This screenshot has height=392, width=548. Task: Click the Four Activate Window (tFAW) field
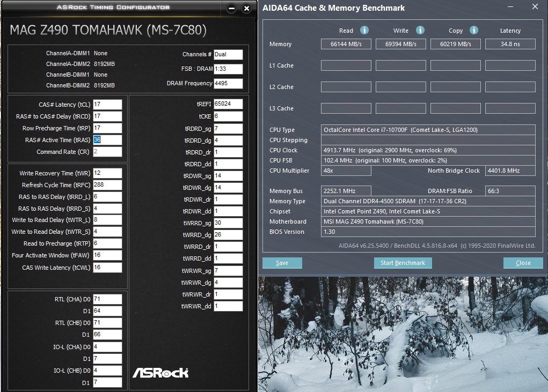[x=107, y=255]
